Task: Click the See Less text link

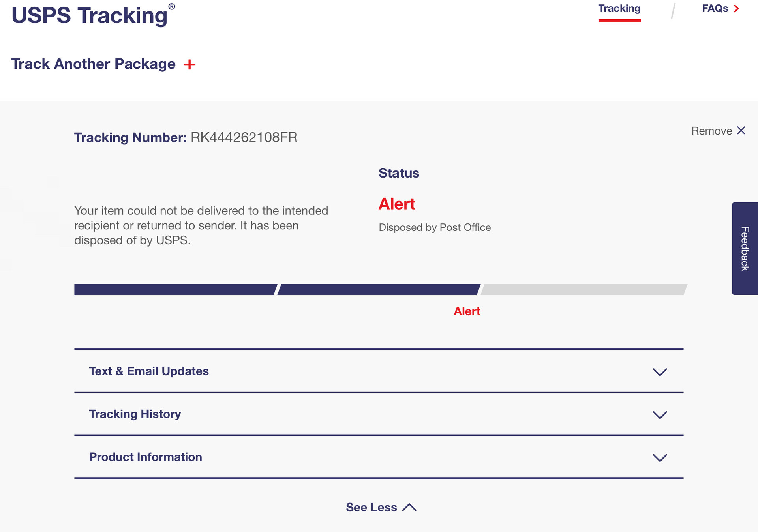Action: pyautogui.click(x=371, y=507)
